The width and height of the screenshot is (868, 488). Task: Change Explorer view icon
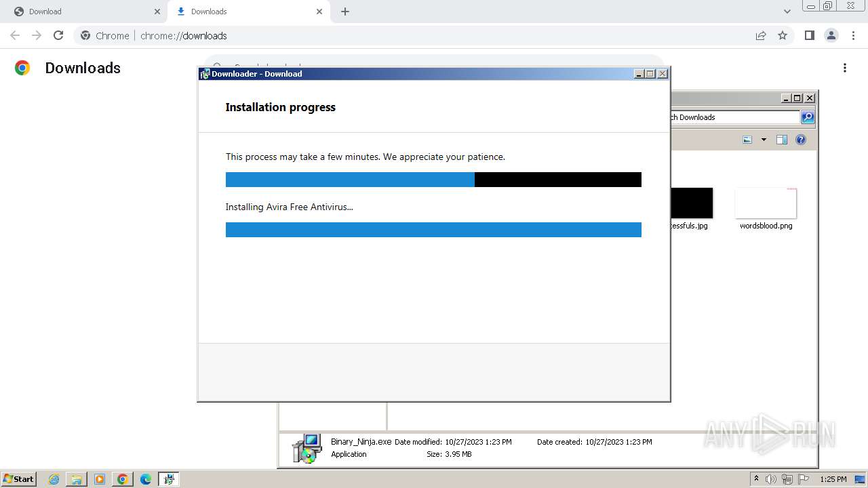click(747, 140)
